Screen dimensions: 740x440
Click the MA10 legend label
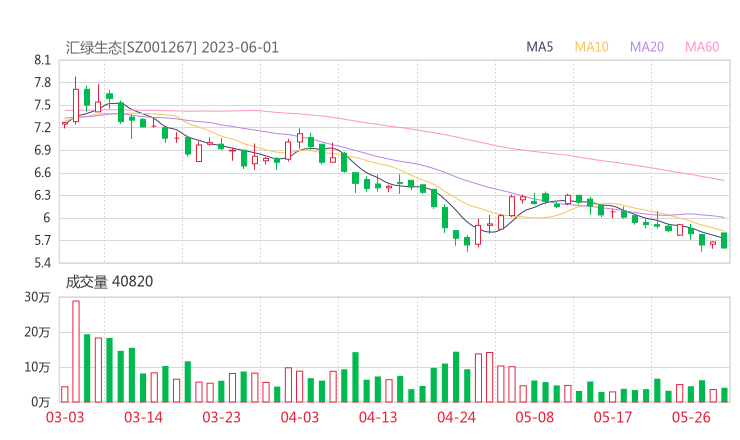[x=591, y=47]
